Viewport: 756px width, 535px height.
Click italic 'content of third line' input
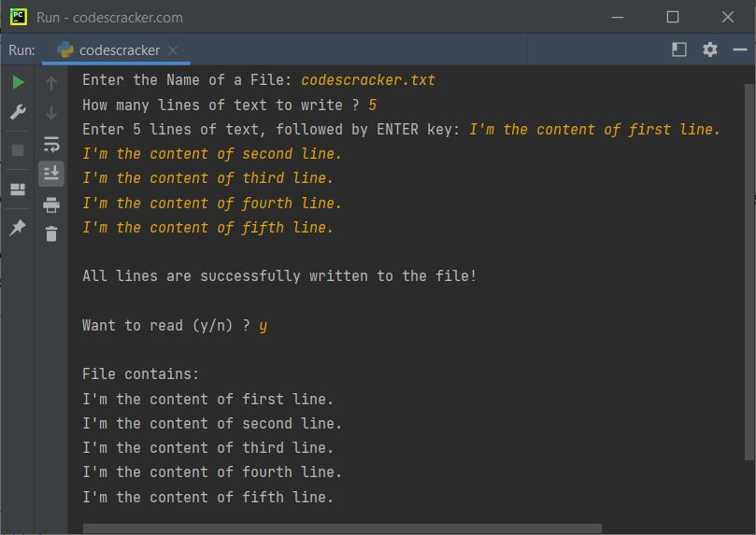[x=207, y=178]
